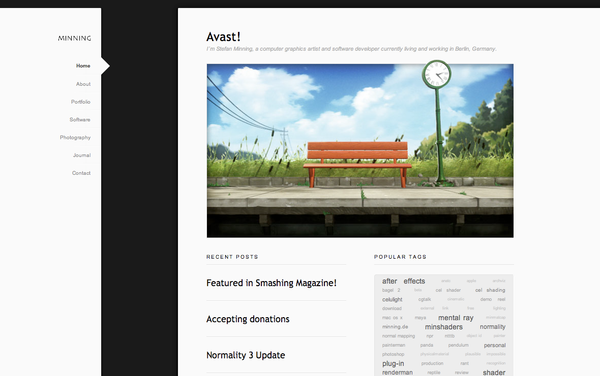Navigate to the Software page
Screen dimensions: 600x376
point(80,120)
